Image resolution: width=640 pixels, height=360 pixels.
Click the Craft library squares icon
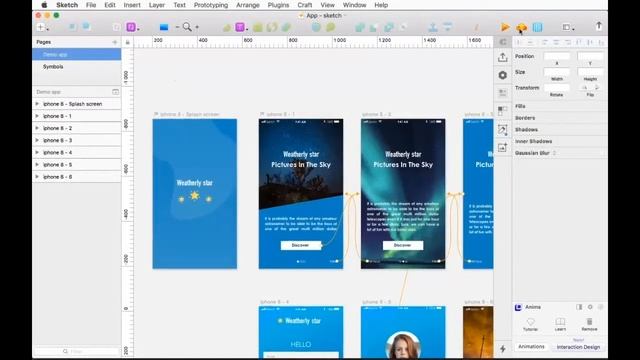click(x=503, y=111)
